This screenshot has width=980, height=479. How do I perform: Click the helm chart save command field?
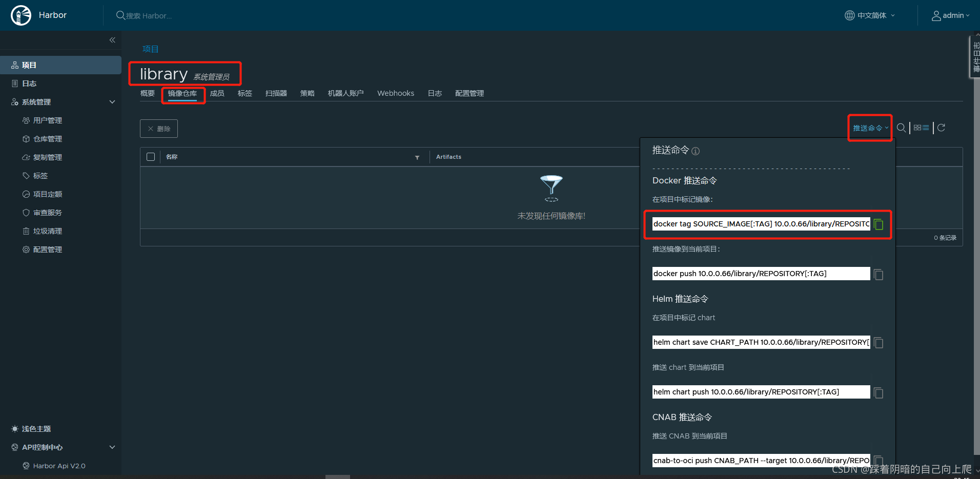(761, 342)
